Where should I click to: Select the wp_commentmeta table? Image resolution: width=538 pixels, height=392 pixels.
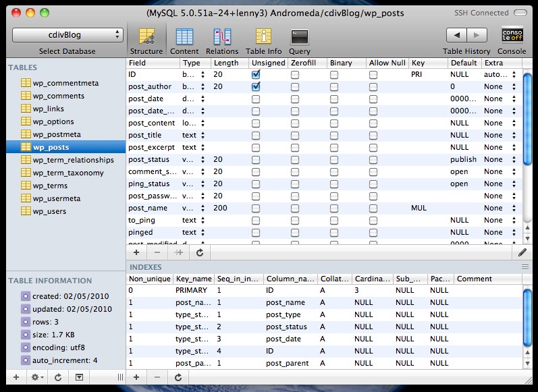click(x=66, y=83)
